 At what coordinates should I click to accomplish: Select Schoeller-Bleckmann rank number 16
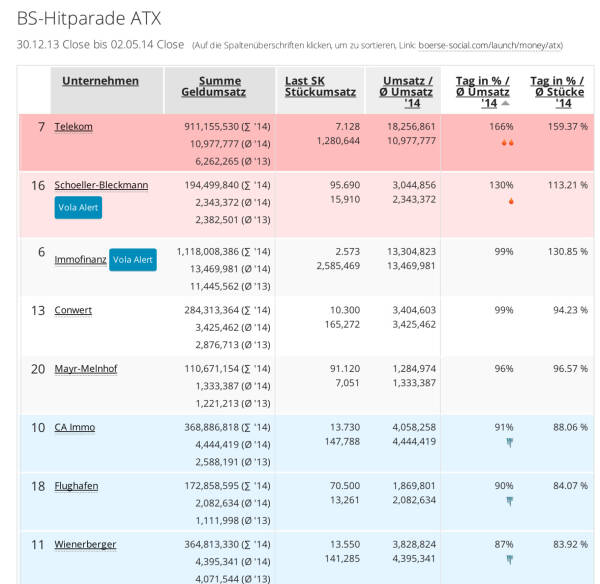38,186
